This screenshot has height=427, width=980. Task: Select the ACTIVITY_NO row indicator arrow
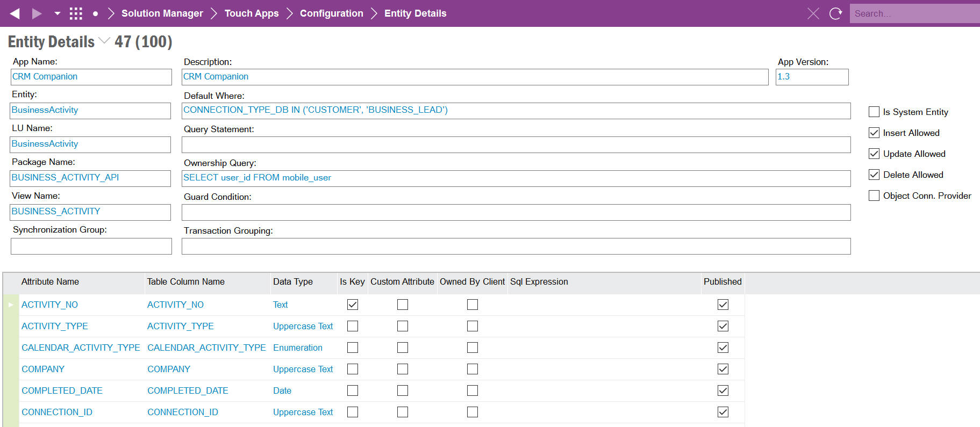click(11, 305)
